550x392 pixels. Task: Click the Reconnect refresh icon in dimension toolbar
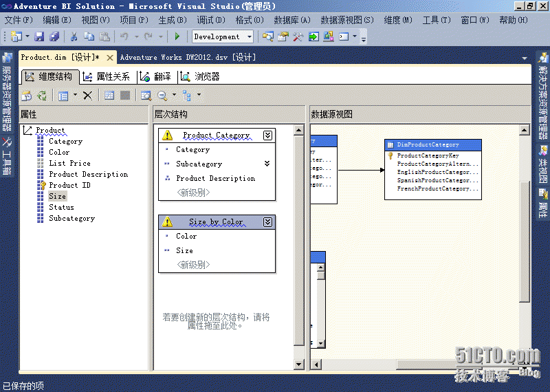(x=42, y=96)
